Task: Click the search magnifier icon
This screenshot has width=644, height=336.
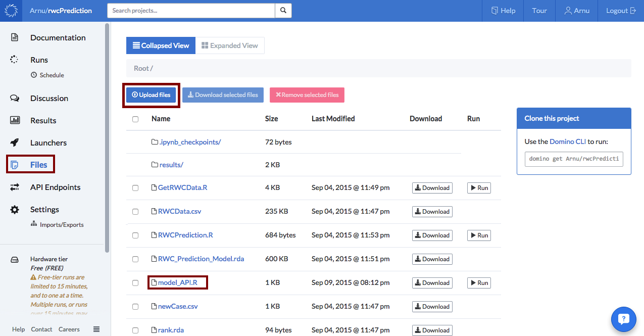Action: click(283, 10)
